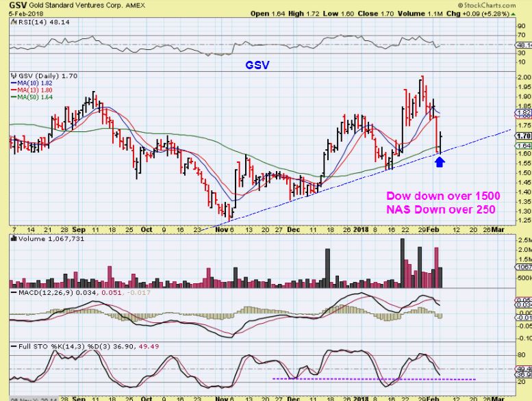Click the Close 1.70 value
Viewport: 532px width, 401px height.
[376, 14]
